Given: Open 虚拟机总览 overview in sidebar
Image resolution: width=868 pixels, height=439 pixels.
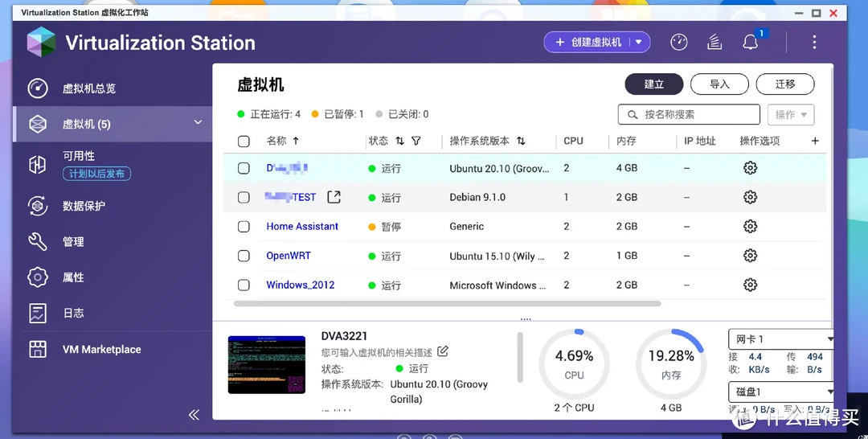Looking at the screenshot, I should coord(113,88).
